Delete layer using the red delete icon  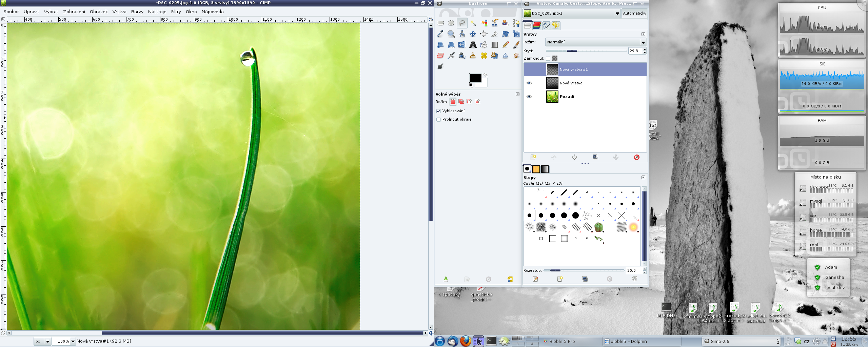click(x=636, y=157)
